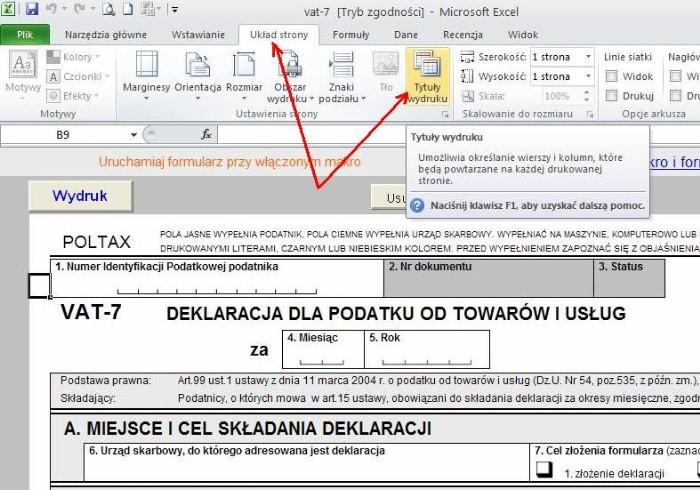Switch to Wstawianie tab
700x490 pixels.
[x=198, y=35]
